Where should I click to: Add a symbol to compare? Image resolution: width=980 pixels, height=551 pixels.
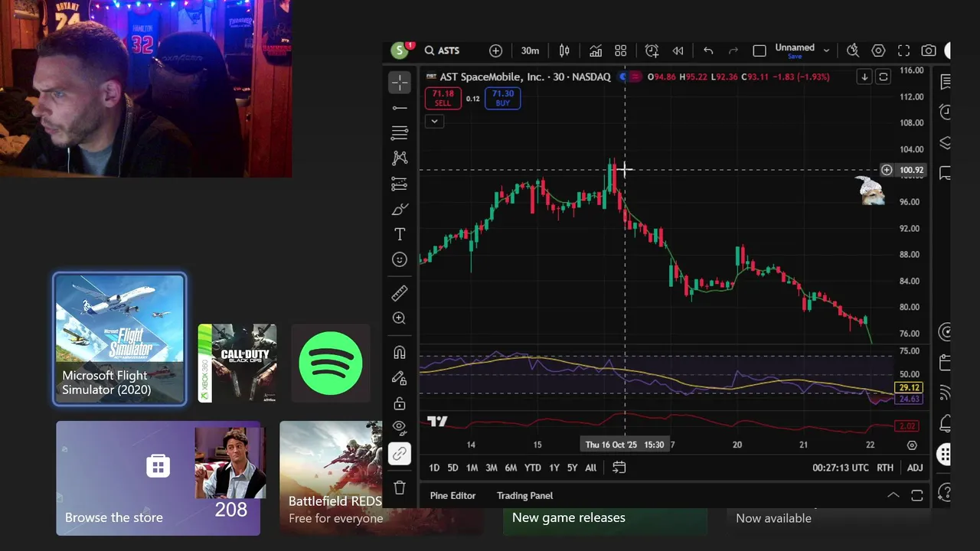click(x=495, y=51)
